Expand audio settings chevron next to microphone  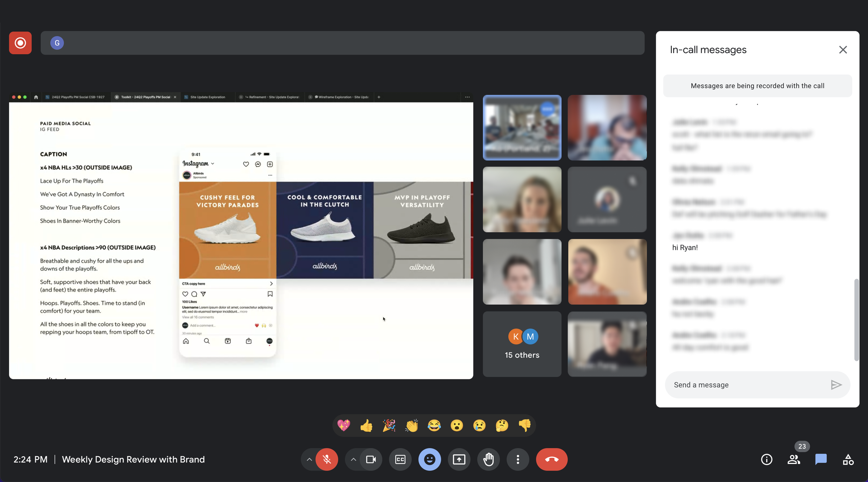coord(309,459)
